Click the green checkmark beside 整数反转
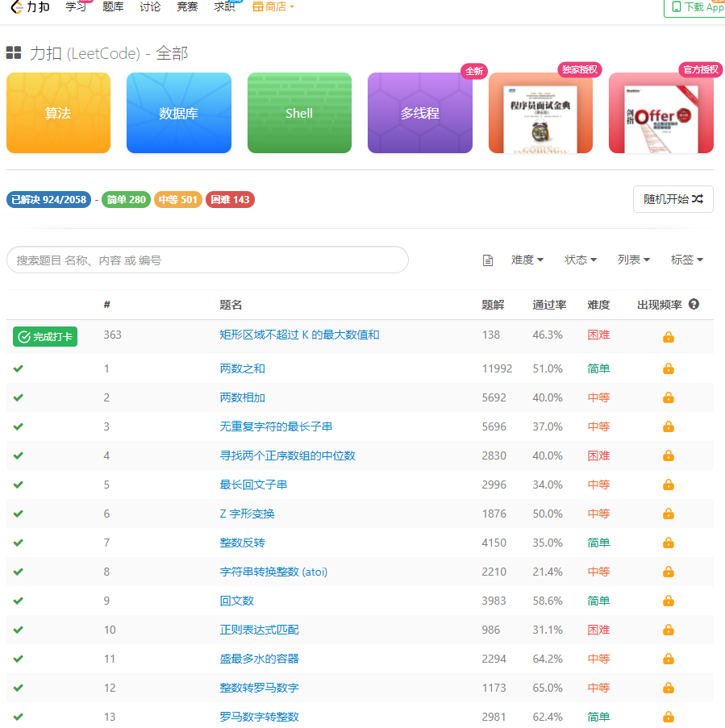This screenshot has width=725, height=728. click(19, 543)
